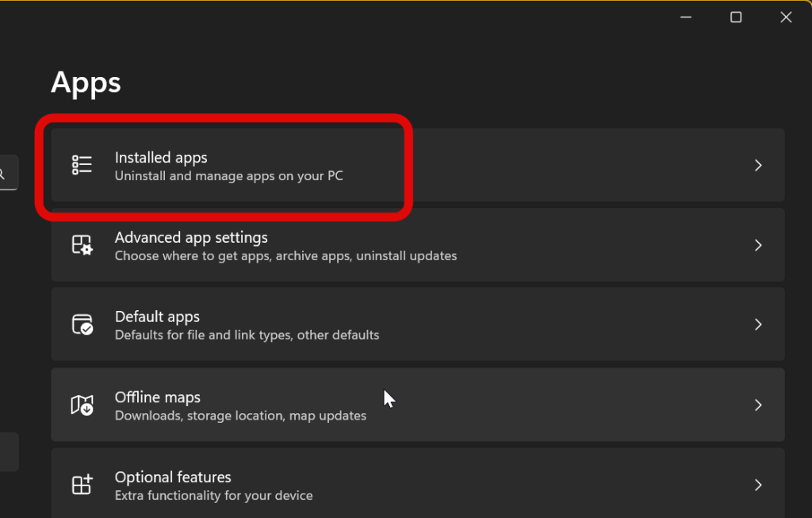
Task: Close the Settings window
Action: pyautogui.click(x=786, y=17)
